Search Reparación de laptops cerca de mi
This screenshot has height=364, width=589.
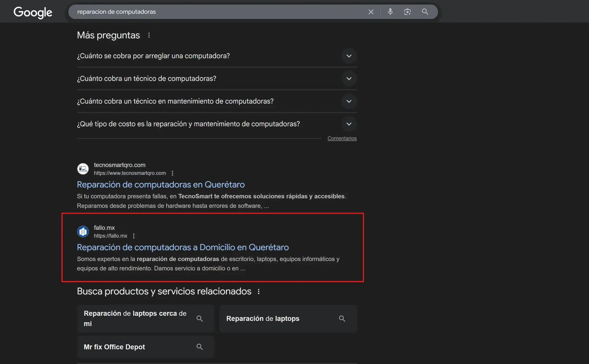pos(145,319)
